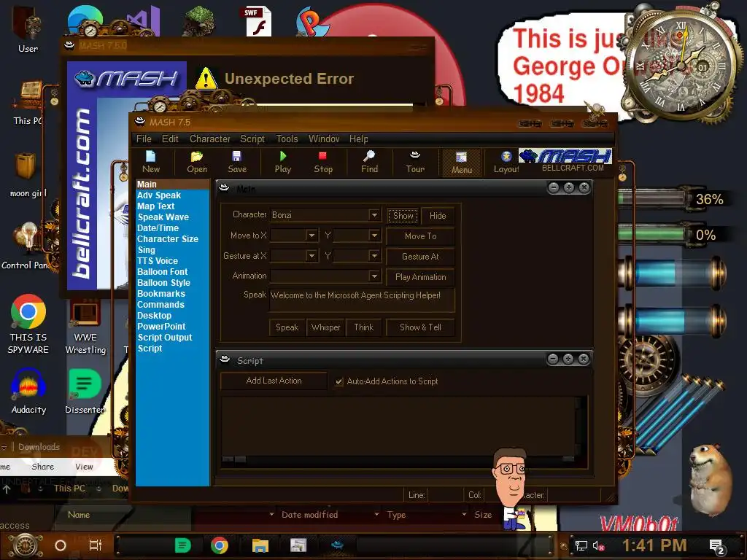Open the Character menu
The height and width of the screenshot is (560, 747).
tap(209, 139)
